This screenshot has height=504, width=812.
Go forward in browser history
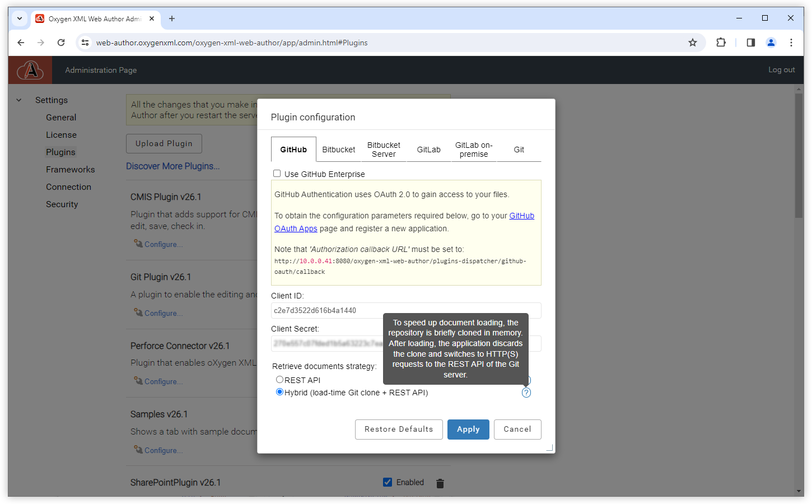(x=41, y=43)
